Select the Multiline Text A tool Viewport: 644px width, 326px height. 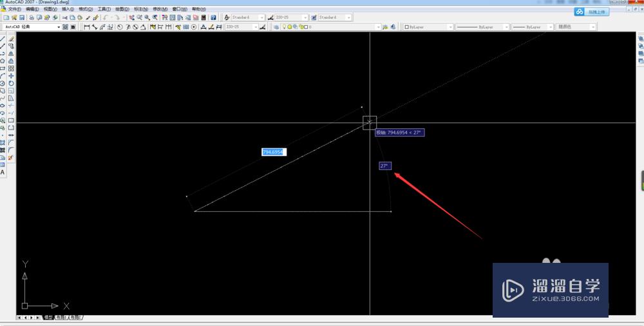pos(3,172)
